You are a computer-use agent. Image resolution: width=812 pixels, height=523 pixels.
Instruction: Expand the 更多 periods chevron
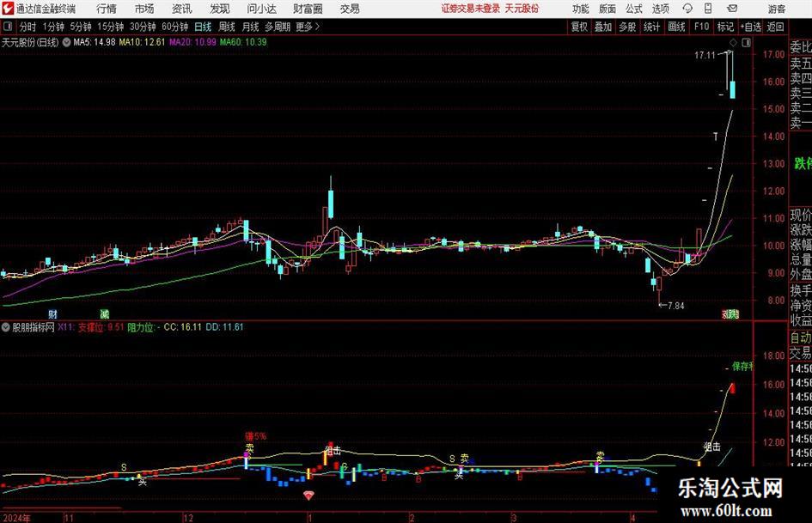point(317,27)
